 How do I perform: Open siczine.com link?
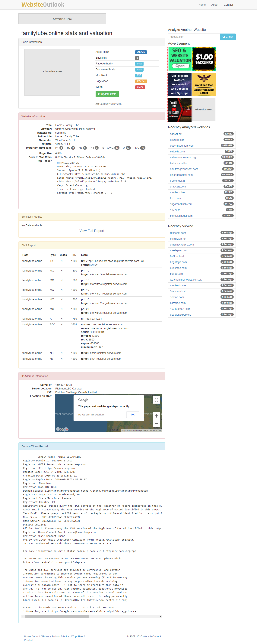[x=177, y=297]
